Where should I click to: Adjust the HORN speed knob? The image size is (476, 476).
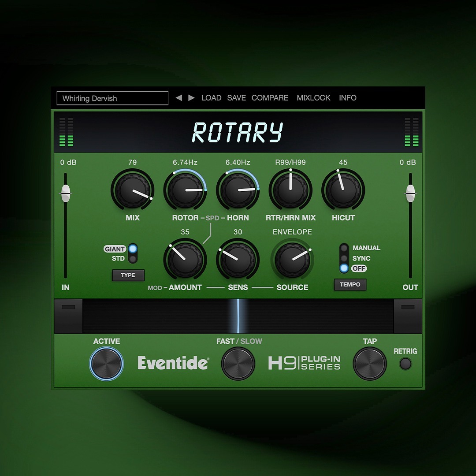(x=238, y=190)
